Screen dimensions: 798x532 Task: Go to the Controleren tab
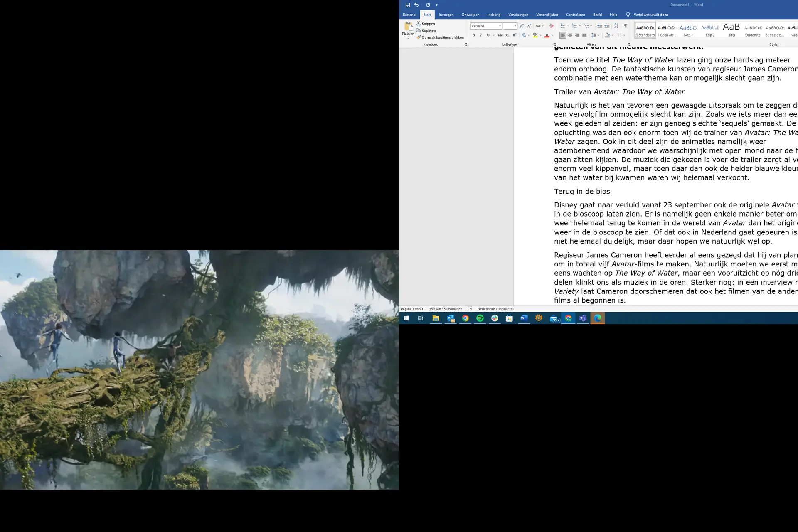575,15
